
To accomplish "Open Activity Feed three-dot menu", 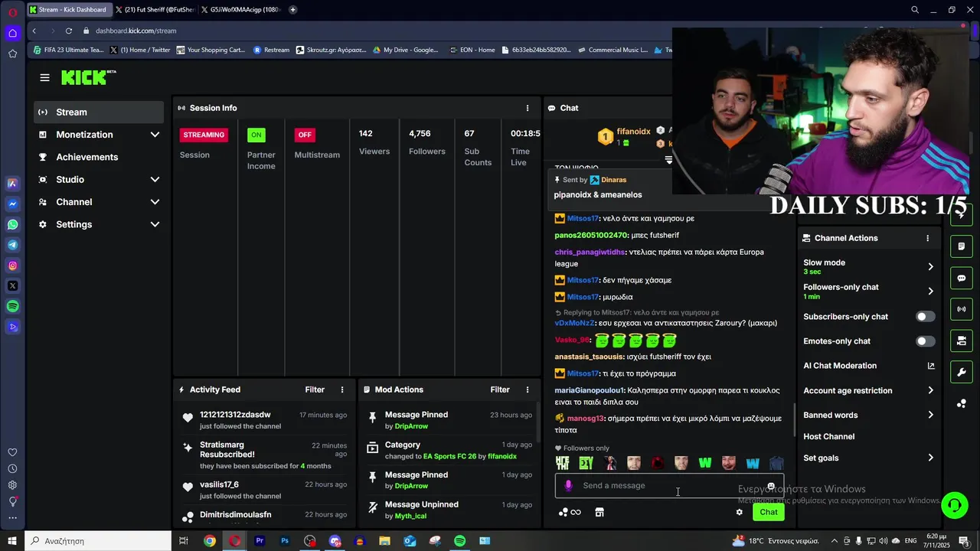I will pos(342,390).
